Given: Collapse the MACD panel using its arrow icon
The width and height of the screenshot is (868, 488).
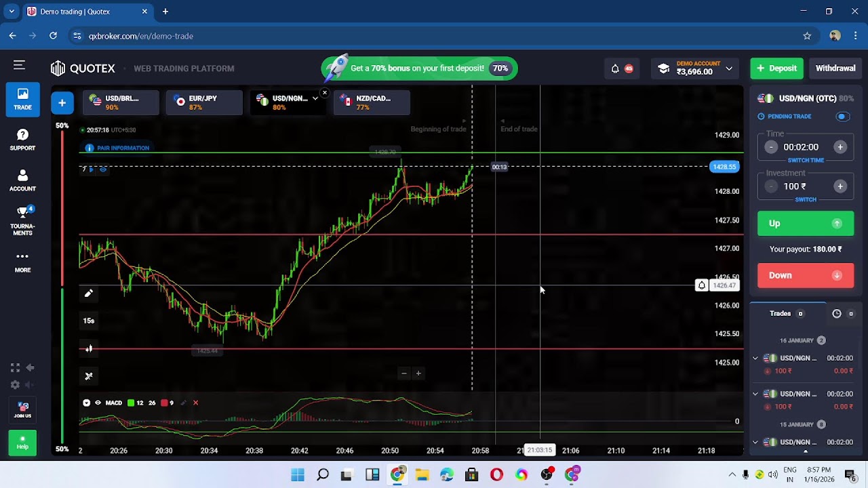Looking at the screenshot, I should point(86,403).
